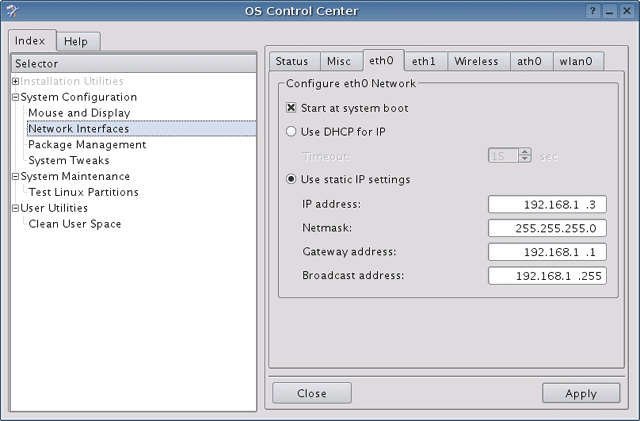Click the OS Control Center title bar icon
This screenshot has height=421, width=640.
(12, 11)
